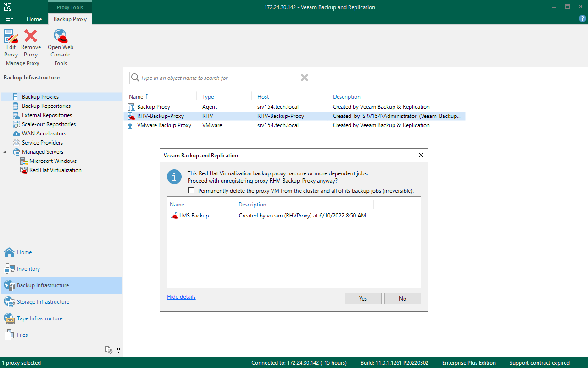Select the WAN Accelerators tree icon
588x368 pixels.
16,134
